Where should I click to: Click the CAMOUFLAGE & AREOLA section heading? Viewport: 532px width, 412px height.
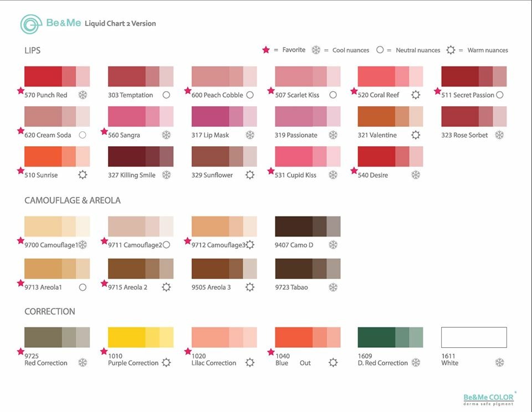(72, 200)
